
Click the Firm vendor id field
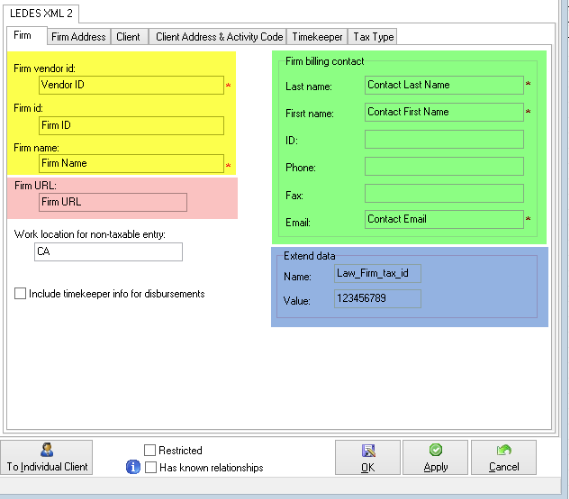tap(131, 85)
